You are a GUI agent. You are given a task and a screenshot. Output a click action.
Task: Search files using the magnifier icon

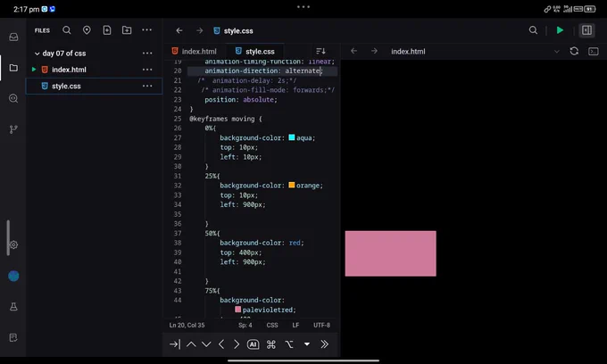(67, 30)
